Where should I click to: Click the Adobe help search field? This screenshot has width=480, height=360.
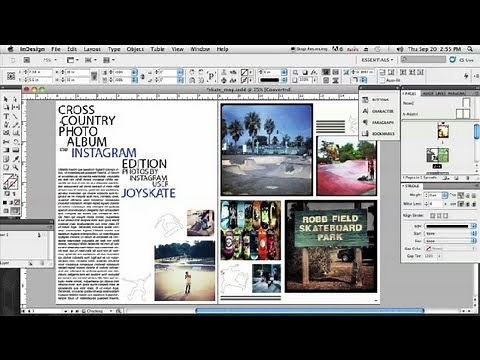point(423,59)
